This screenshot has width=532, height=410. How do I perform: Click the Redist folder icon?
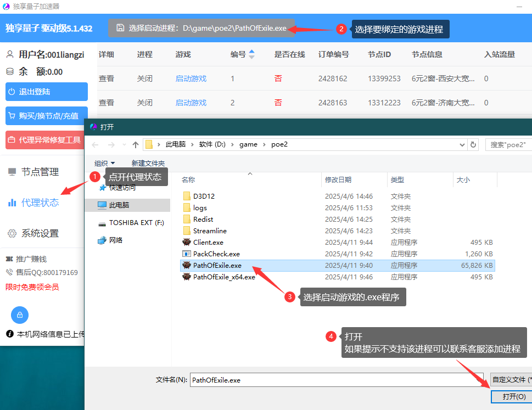[187, 219]
